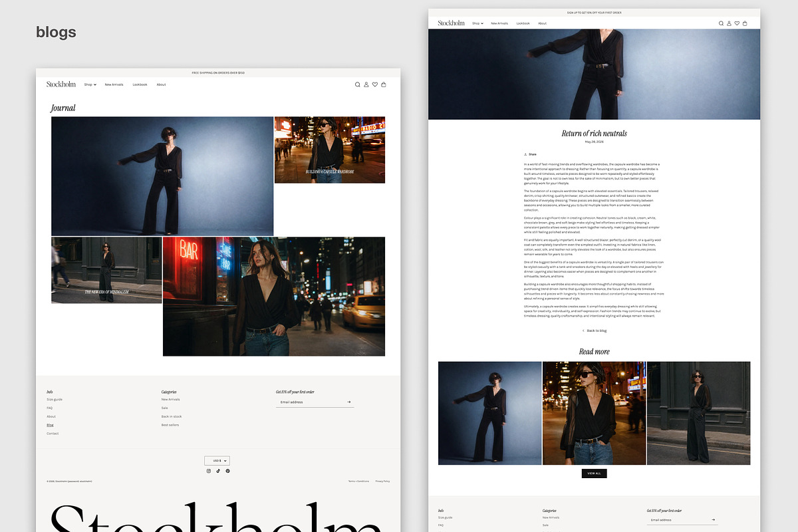Click Return of rich neutrals title
This screenshot has width=798, height=532.
click(595, 134)
